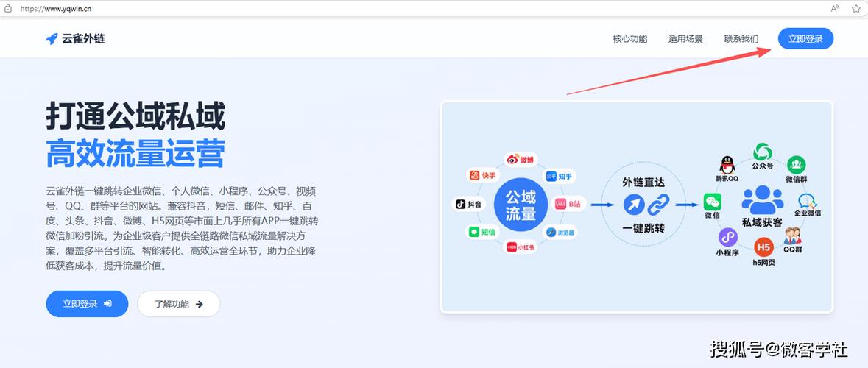Click the QQ群 icon
The image size is (868, 368).
(x=792, y=236)
